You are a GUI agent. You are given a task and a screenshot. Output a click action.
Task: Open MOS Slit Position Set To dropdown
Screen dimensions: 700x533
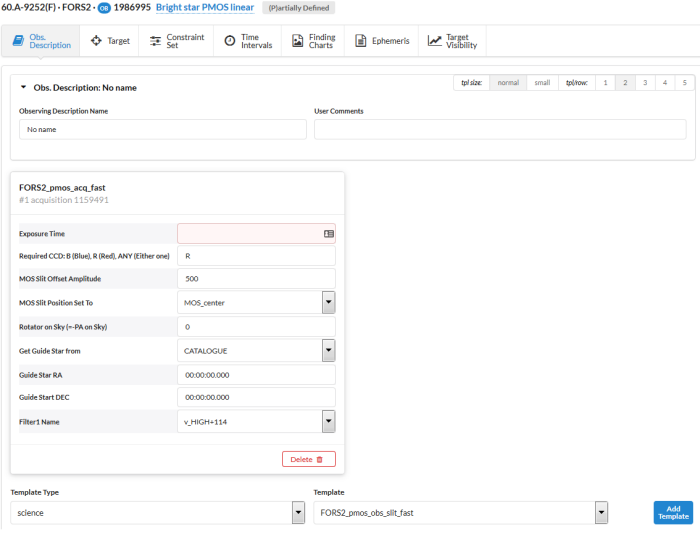coord(328,302)
